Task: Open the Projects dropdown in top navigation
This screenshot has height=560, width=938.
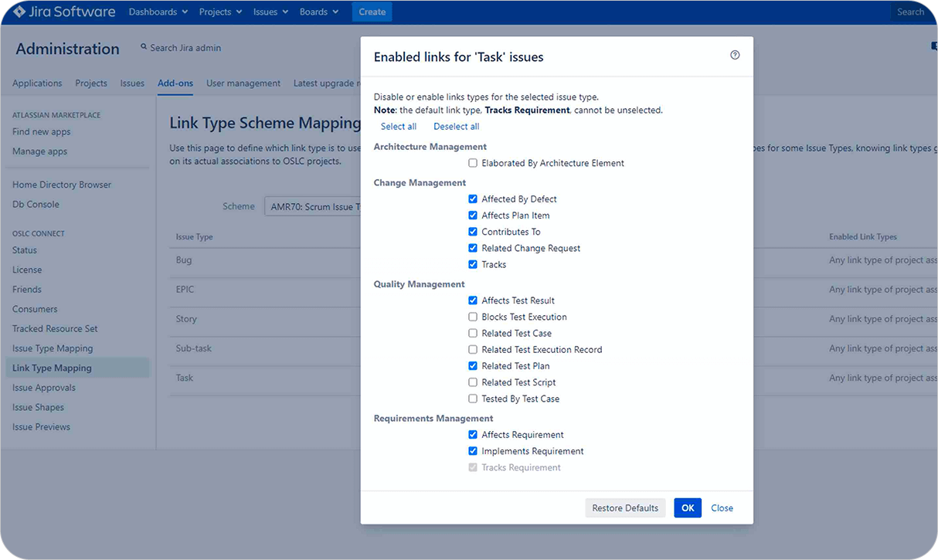Action: point(220,12)
